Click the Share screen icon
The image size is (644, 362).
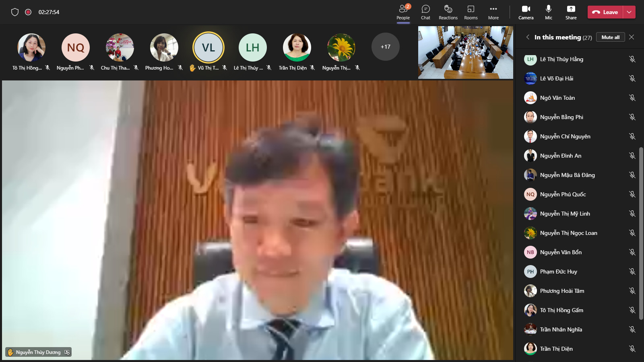pos(571,9)
